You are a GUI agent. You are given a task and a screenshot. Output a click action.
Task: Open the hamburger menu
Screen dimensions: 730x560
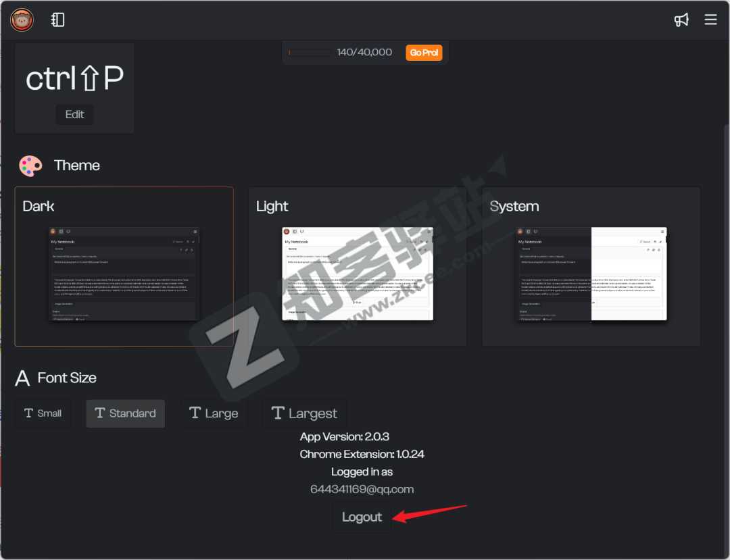point(710,20)
